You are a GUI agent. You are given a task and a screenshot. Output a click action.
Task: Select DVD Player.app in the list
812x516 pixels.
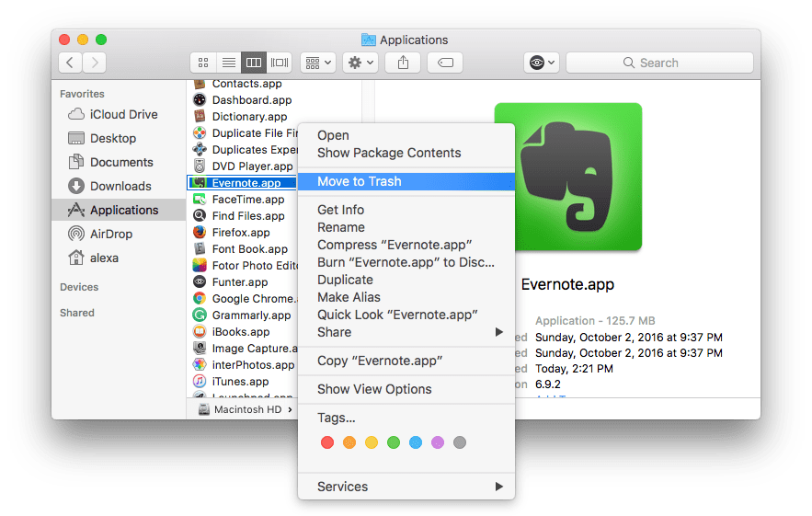click(243, 166)
